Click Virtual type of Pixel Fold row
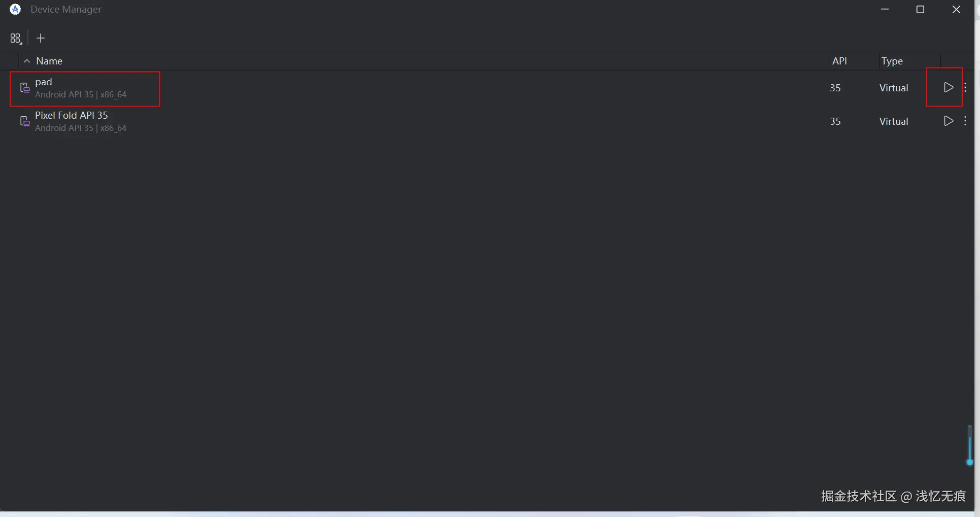Viewport: 980px width, 517px height. point(894,121)
